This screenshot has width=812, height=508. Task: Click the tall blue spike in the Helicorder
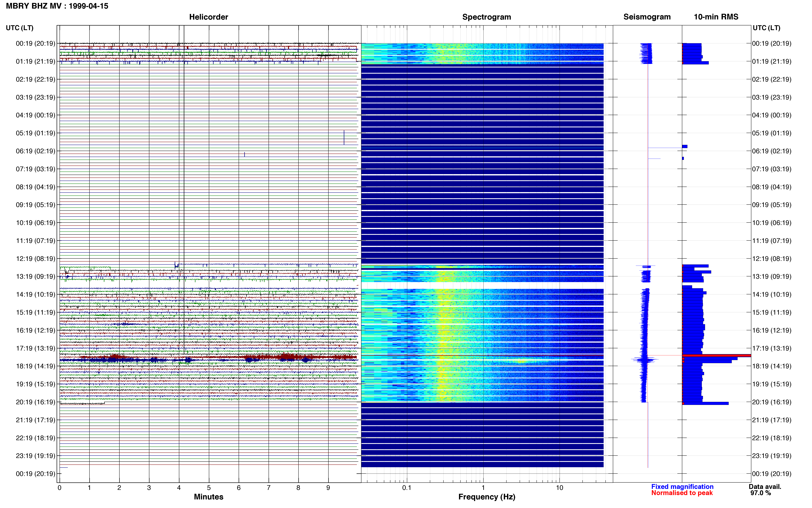click(x=344, y=137)
